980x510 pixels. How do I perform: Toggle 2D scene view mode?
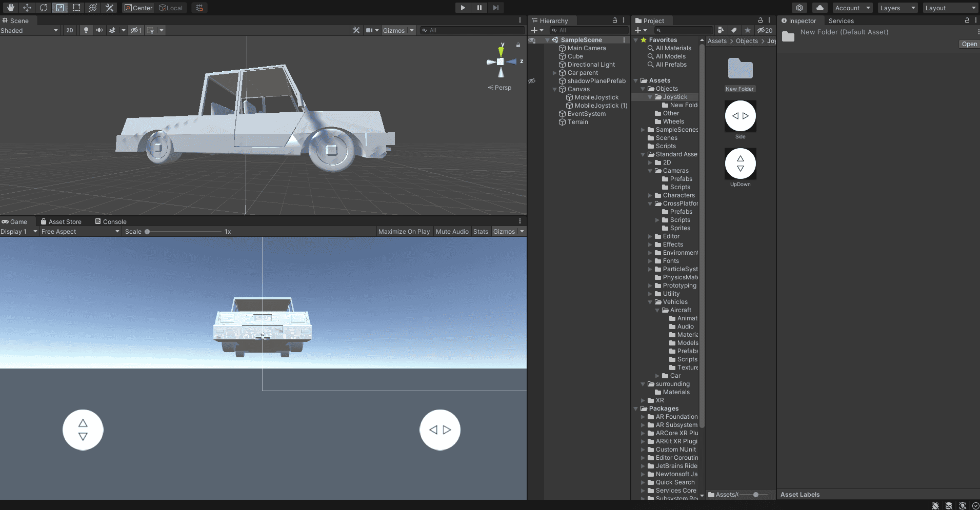pyautogui.click(x=70, y=30)
